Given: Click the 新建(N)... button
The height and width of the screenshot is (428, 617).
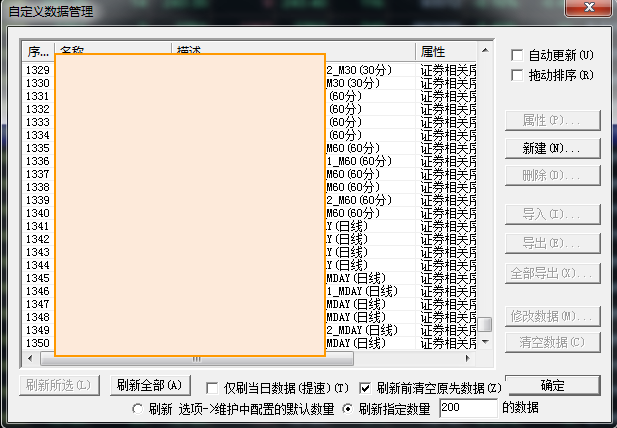Looking at the screenshot, I should [552, 148].
